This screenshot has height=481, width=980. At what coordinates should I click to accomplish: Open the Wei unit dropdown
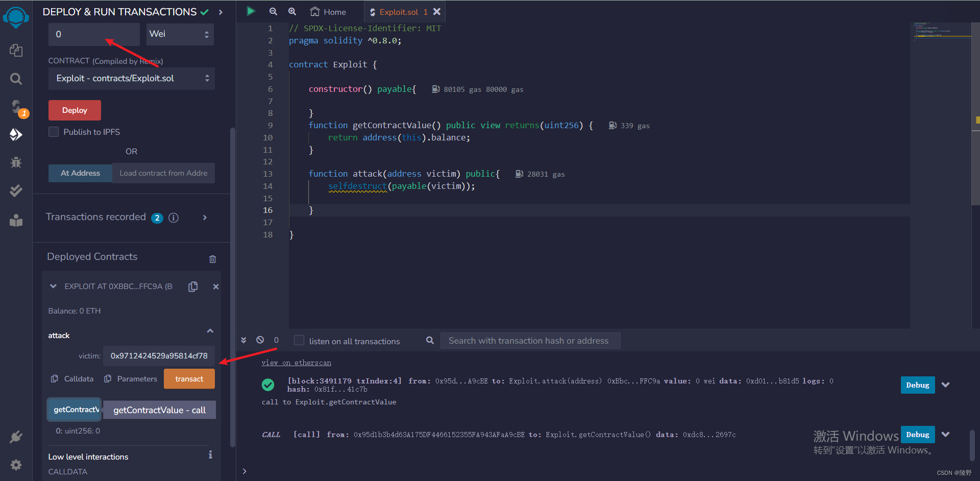179,34
